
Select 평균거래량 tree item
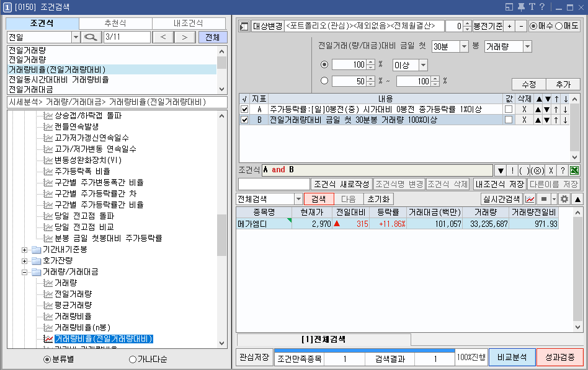pyautogui.click(x=73, y=305)
